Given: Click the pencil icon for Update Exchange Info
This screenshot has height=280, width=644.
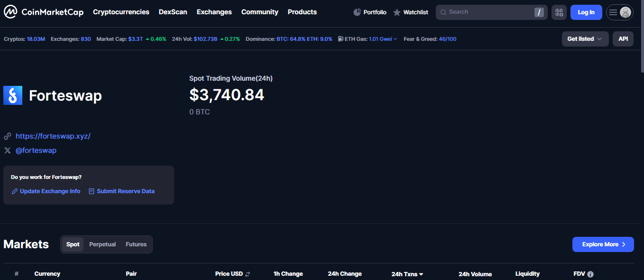Looking at the screenshot, I should pos(15,191).
